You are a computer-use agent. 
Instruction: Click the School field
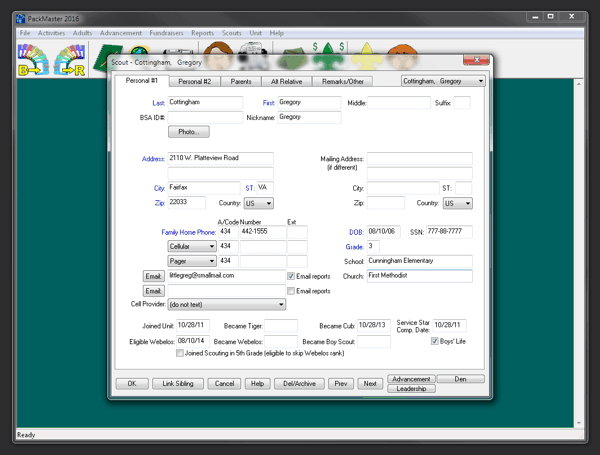click(x=419, y=261)
